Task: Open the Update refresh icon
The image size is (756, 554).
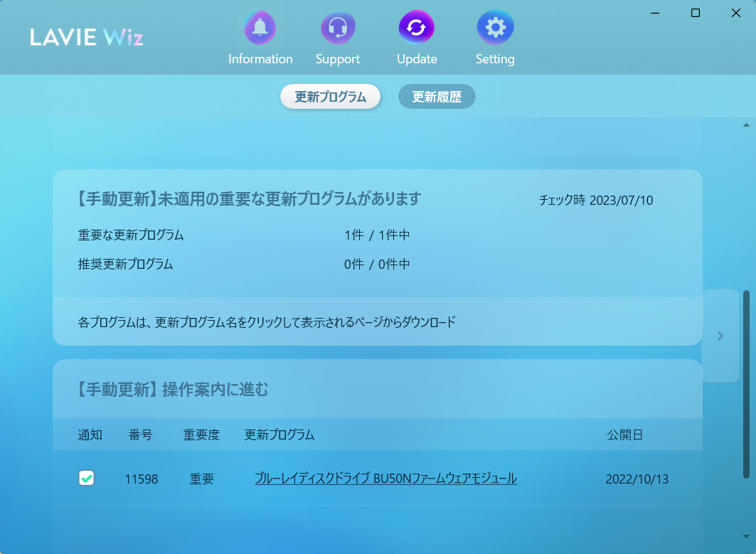Action: 417,28
